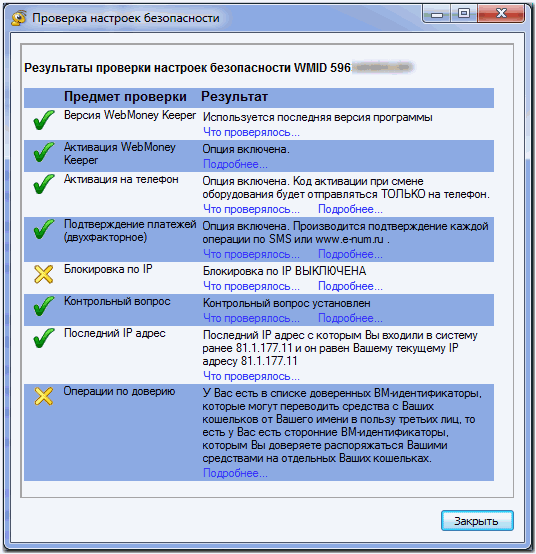Image resolution: width=536 pixels, height=554 pixels.
Task: Open 'Что проверялось...' for Контрольный вопрос
Action: coord(251,318)
